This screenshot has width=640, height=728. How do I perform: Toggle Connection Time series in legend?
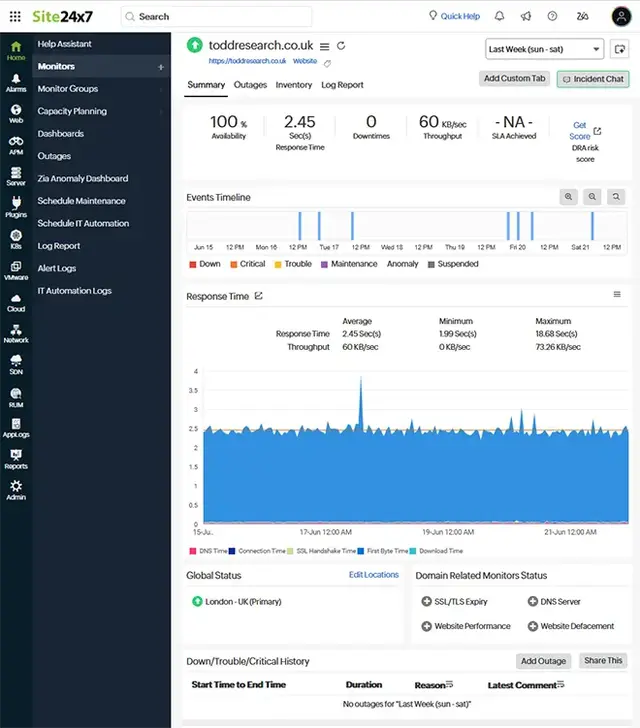[x=257, y=551]
